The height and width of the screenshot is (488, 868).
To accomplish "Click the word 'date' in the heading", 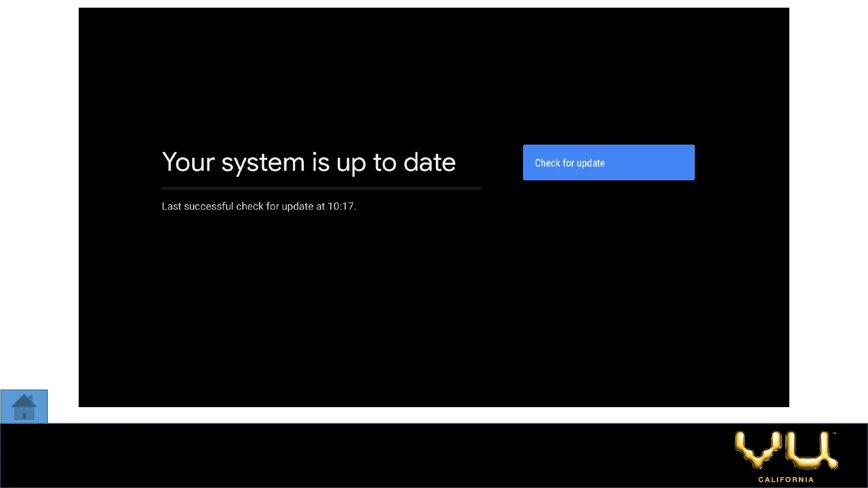I will [x=429, y=162].
